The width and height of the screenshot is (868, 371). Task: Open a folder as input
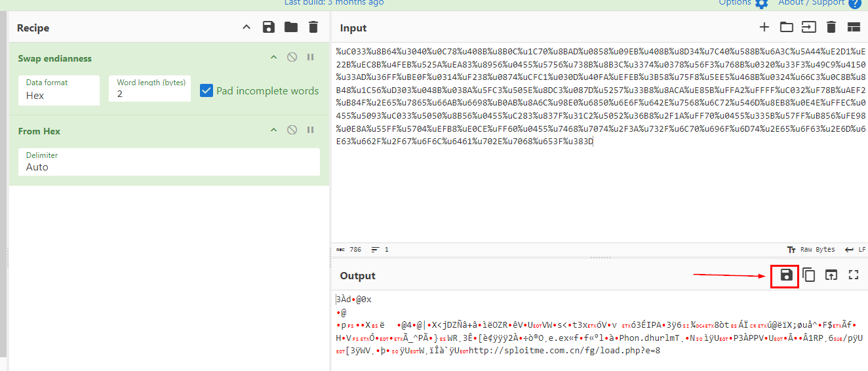786,28
